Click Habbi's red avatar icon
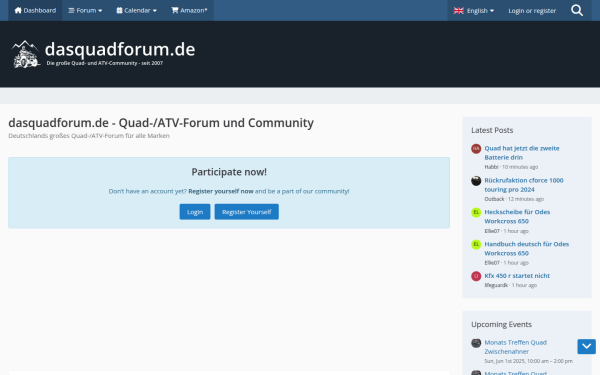The width and height of the screenshot is (600, 375). coord(476,148)
